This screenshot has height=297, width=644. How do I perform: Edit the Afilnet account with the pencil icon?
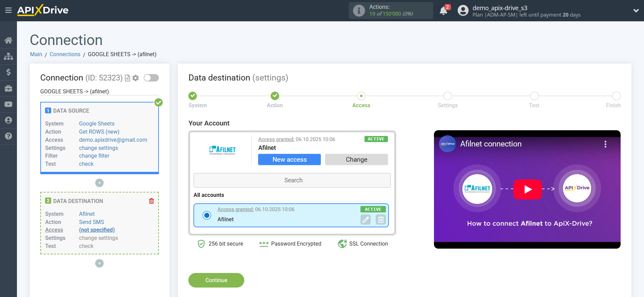(x=366, y=220)
